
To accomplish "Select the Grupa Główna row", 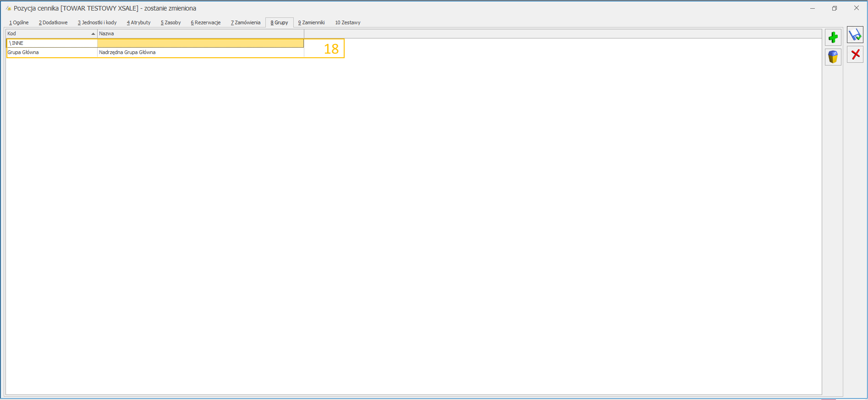I will [x=50, y=52].
